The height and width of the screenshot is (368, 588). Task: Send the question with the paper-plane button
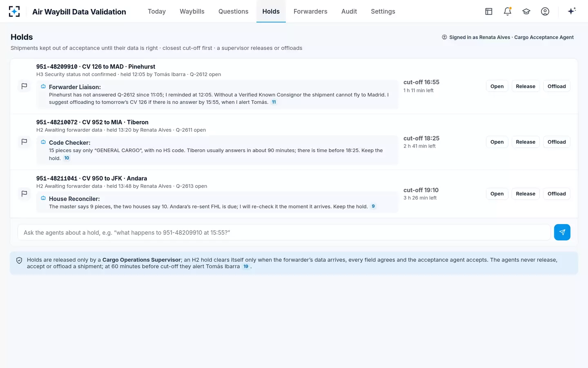562,232
